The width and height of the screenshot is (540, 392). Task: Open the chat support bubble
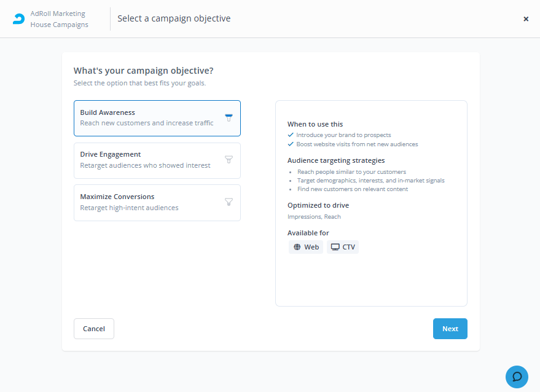point(517,377)
